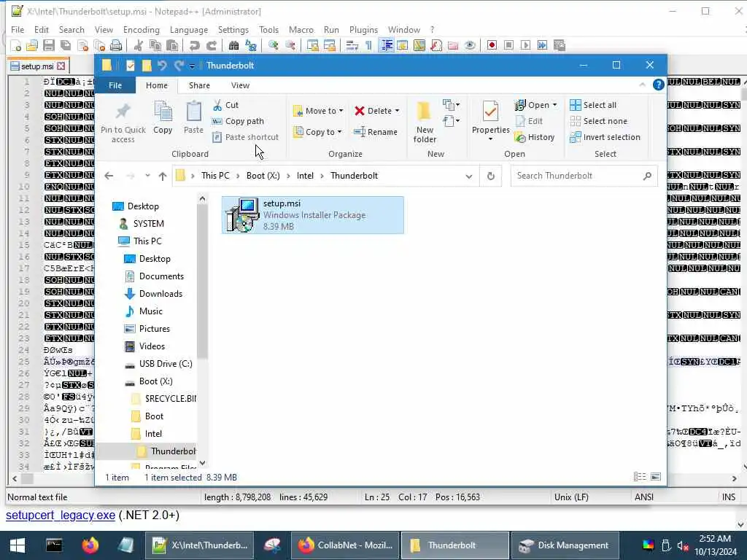Toggle Word Wrap in Notepad++ toolbar
The image size is (747, 560).
click(x=352, y=45)
